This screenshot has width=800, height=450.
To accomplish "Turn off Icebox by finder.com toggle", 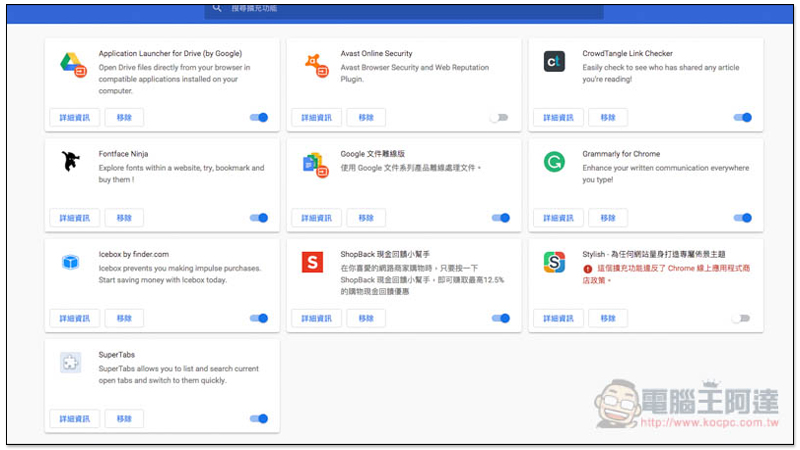I will [x=259, y=318].
